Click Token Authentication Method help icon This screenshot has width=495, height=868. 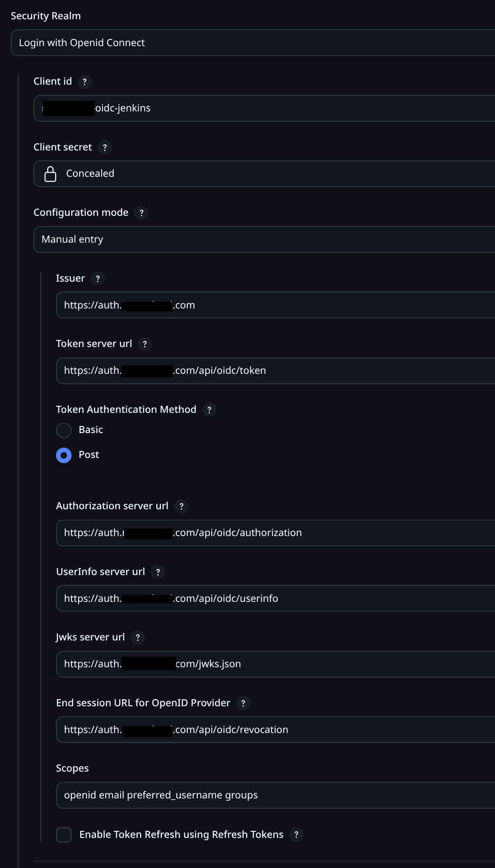click(209, 410)
